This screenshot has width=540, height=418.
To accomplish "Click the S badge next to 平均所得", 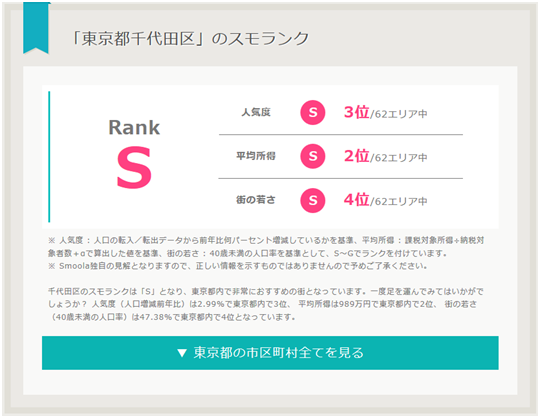I will click(313, 156).
